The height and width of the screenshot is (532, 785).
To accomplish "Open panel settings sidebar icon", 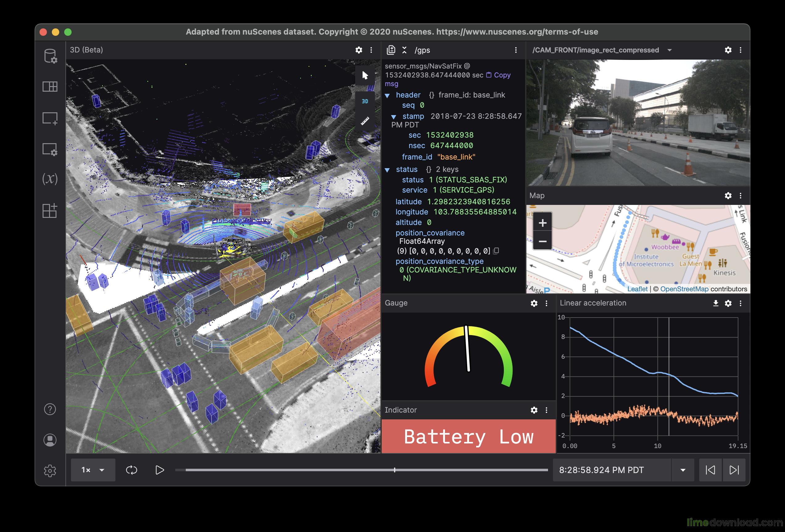I will [50, 149].
